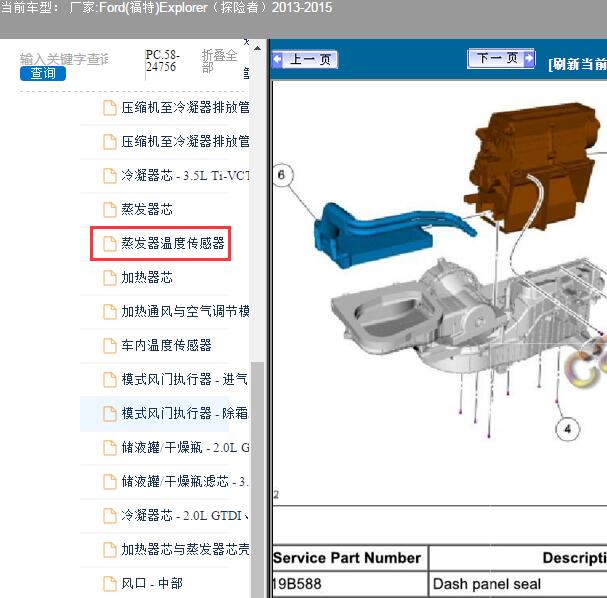Go to next page with 下一页
Image resolution: width=607 pixels, height=598 pixels.
tap(501, 58)
